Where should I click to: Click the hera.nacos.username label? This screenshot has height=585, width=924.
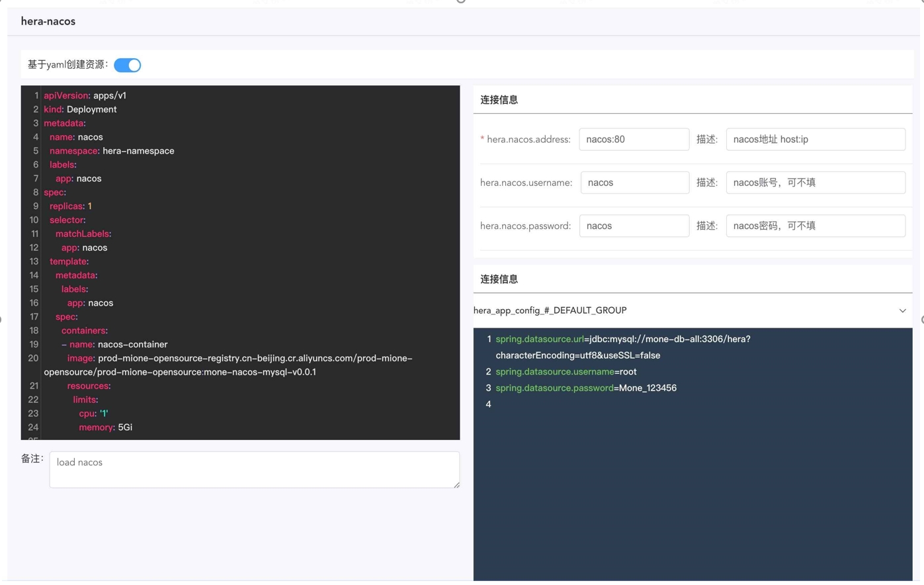526,183
